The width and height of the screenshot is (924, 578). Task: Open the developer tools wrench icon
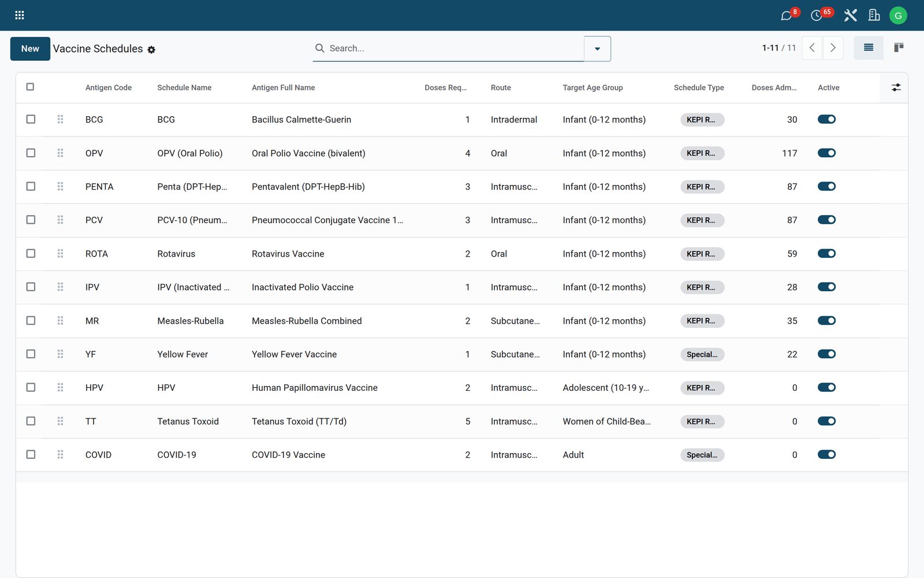850,16
